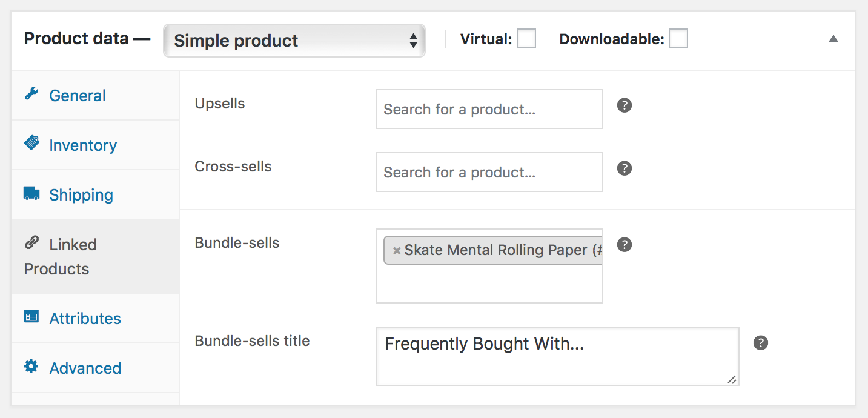Focus the Cross-sells product search field
Screen dimensions: 868x418
click(489, 172)
